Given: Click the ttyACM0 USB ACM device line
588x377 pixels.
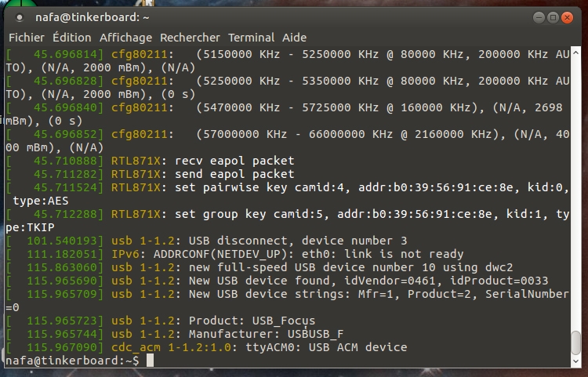Looking at the screenshot, I should click(259, 347).
